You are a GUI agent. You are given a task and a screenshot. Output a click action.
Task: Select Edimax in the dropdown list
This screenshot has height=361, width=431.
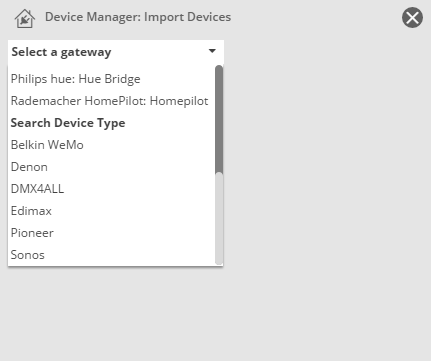(x=112, y=211)
